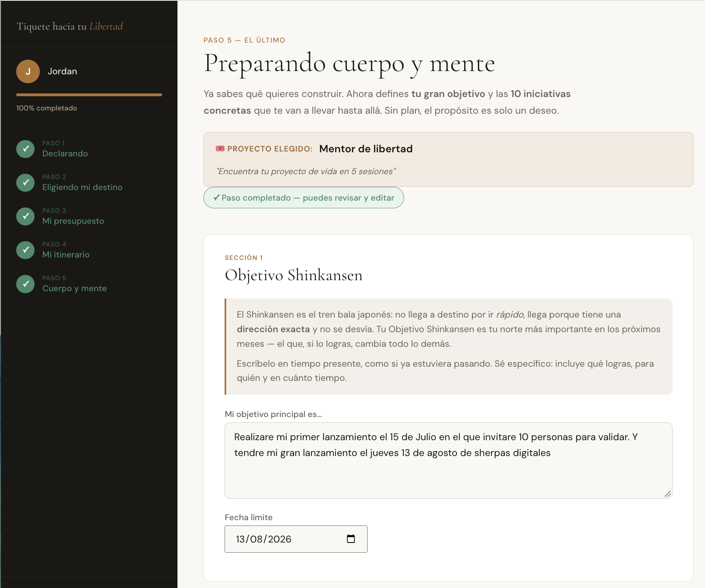
Task: Click the Mi objetivo principal es... label
Action: (x=273, y=414)
